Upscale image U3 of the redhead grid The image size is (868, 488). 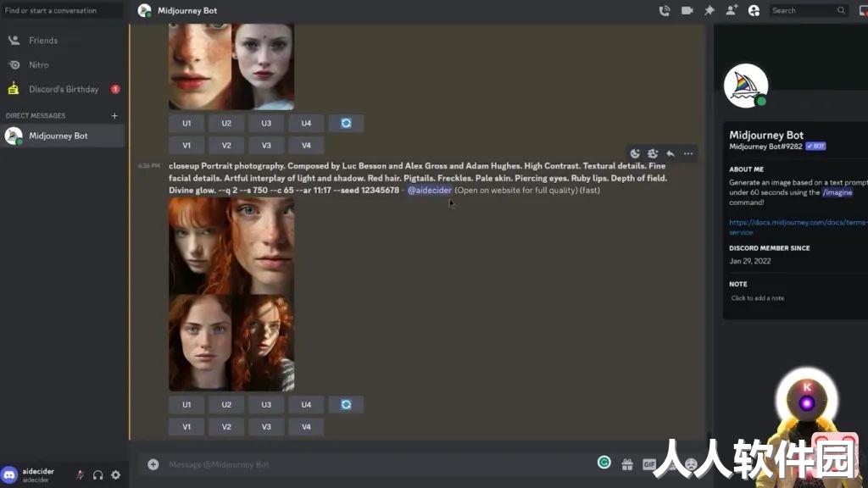point(266,404)
